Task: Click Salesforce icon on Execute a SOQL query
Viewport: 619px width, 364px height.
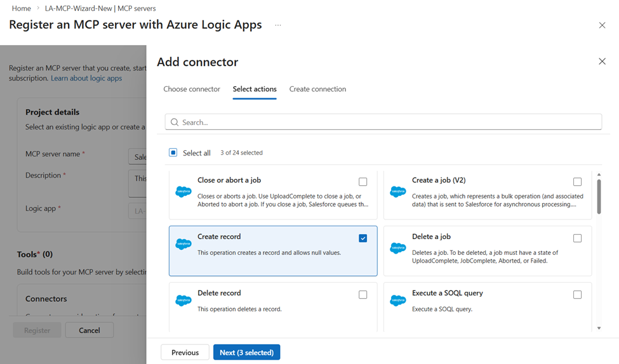Action: 397,301
